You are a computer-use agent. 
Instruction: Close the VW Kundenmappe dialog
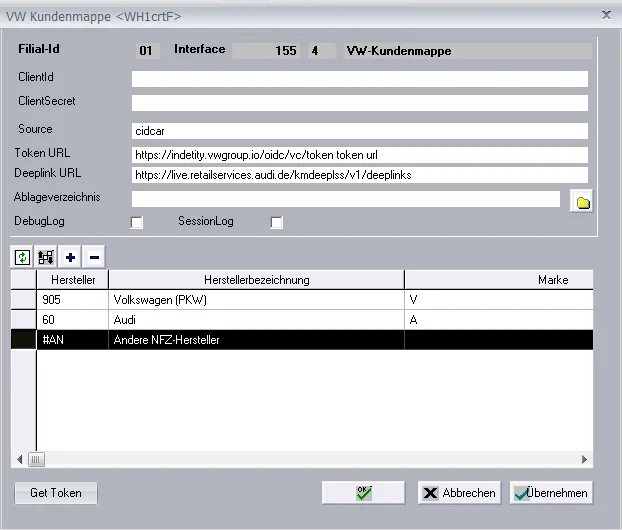click(x=606, y=15)
